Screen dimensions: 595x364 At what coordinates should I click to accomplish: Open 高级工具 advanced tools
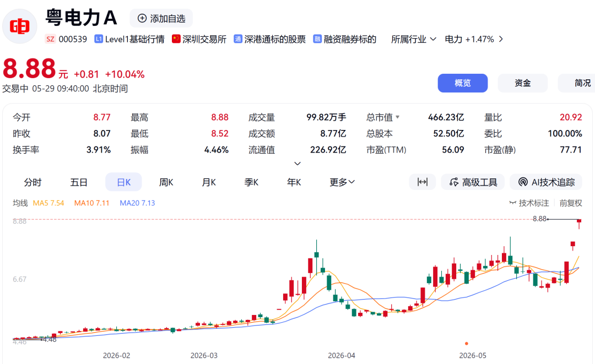point(473,182)
